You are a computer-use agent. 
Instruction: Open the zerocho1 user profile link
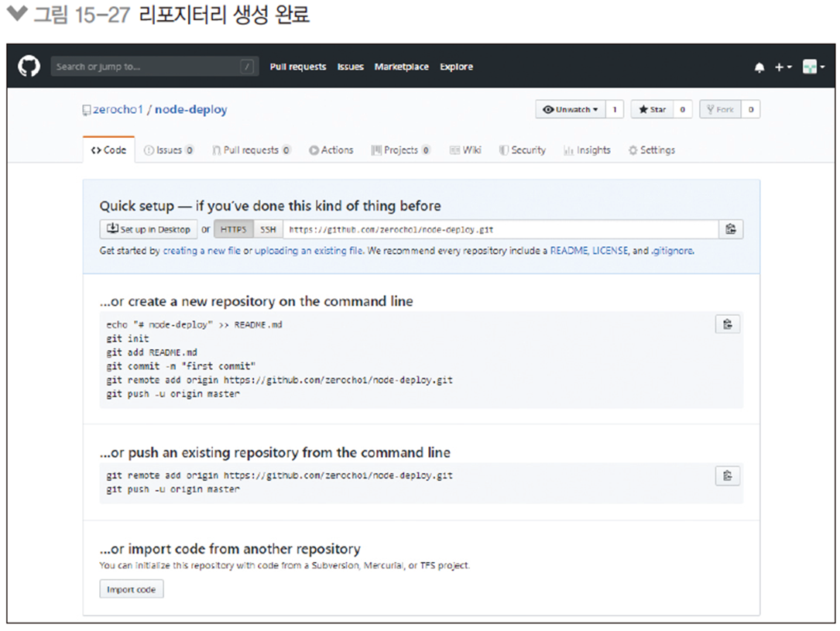pos(118,109)
